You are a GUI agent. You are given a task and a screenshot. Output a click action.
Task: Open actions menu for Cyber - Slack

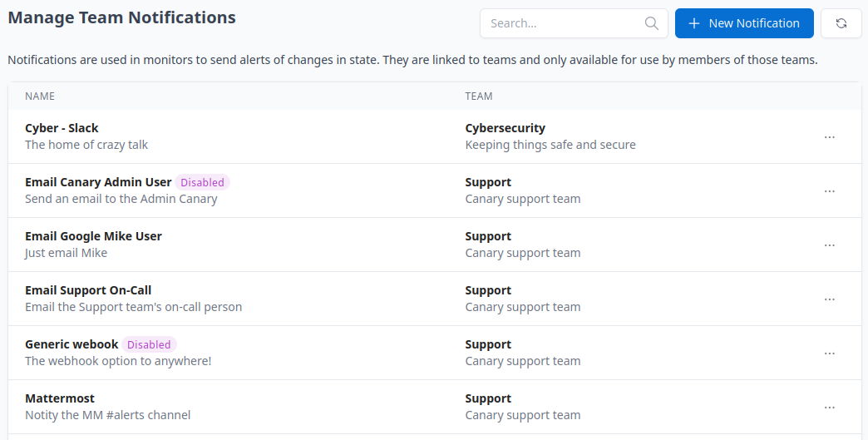(829, 137)
